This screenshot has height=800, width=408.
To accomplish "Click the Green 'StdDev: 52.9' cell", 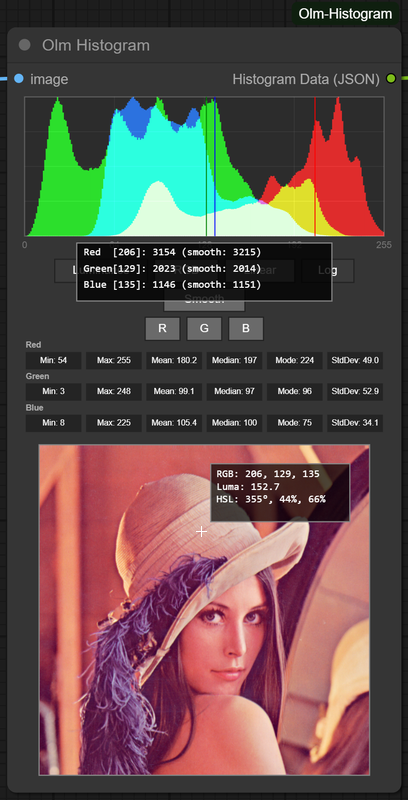I will (355, 392).
